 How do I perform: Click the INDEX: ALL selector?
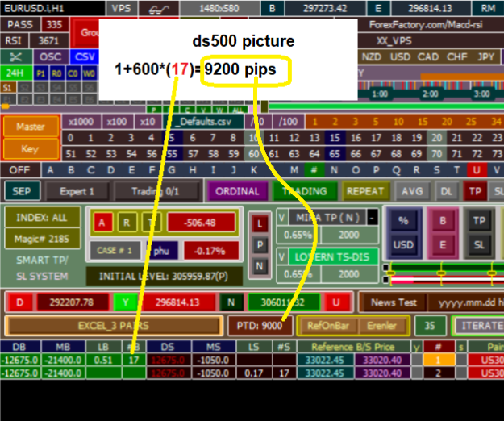(42, 218)
